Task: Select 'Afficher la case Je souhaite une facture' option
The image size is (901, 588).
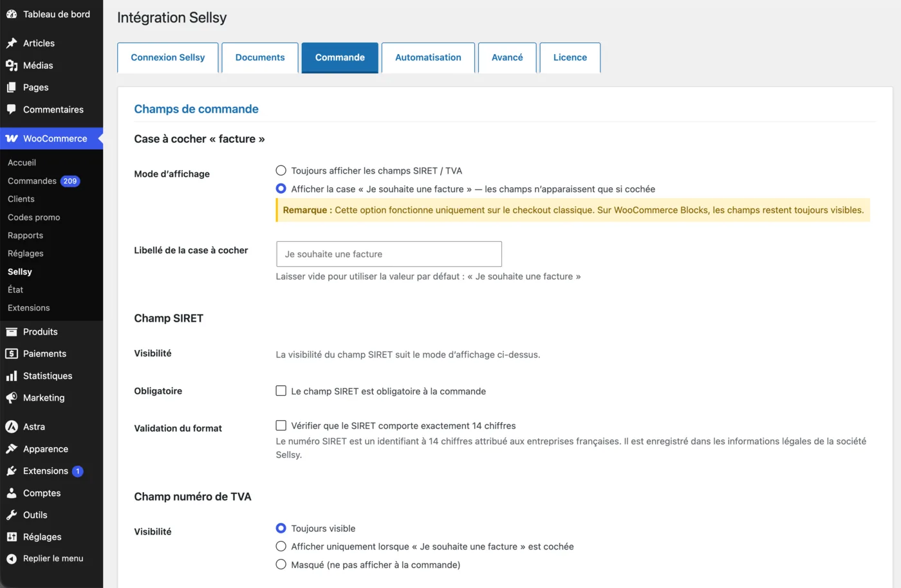Action: click(x=281, y=189)
